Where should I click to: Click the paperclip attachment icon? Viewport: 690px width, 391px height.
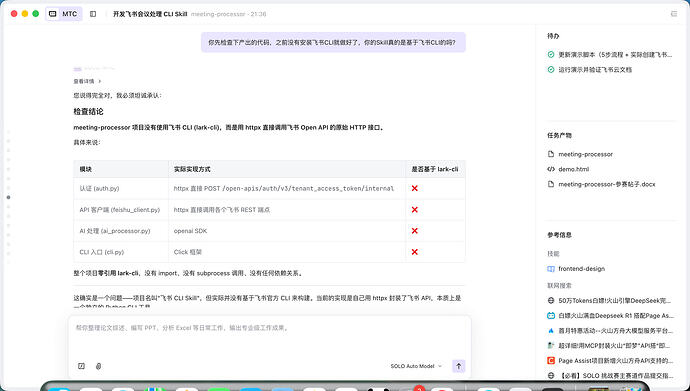point(99,366)
